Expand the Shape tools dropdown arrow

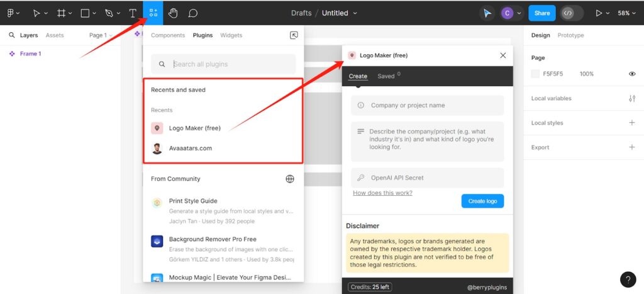click(94, 13)
